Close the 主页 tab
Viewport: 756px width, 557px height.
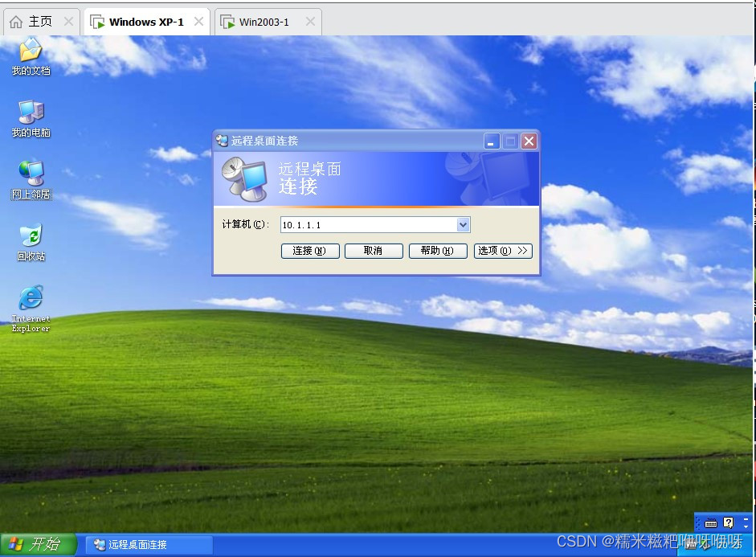(x=69, y=21)
